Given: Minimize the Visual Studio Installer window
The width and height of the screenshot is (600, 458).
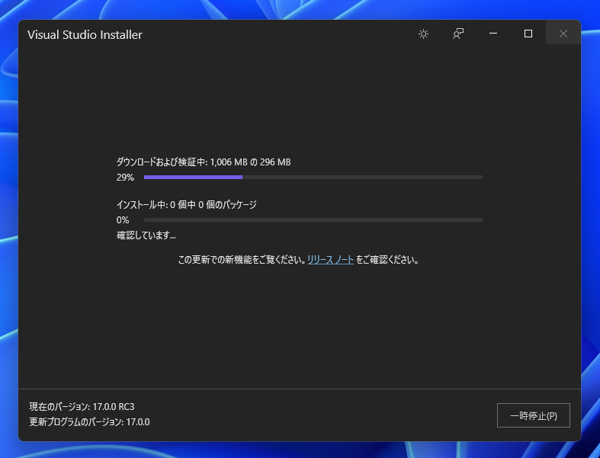Looking at the screenshot, I should coord(493,34).
